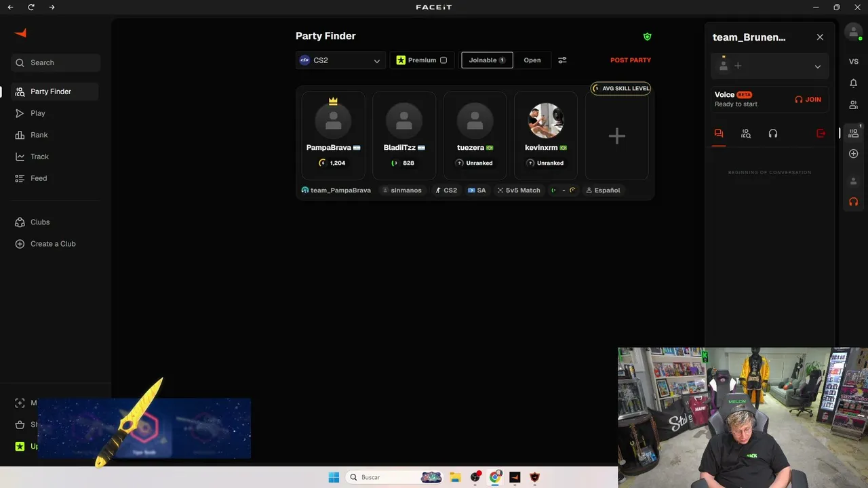Viewport: 868px width, 488px height.
Task: Open Party Finder in the sidebar
Action: point(55,91)
